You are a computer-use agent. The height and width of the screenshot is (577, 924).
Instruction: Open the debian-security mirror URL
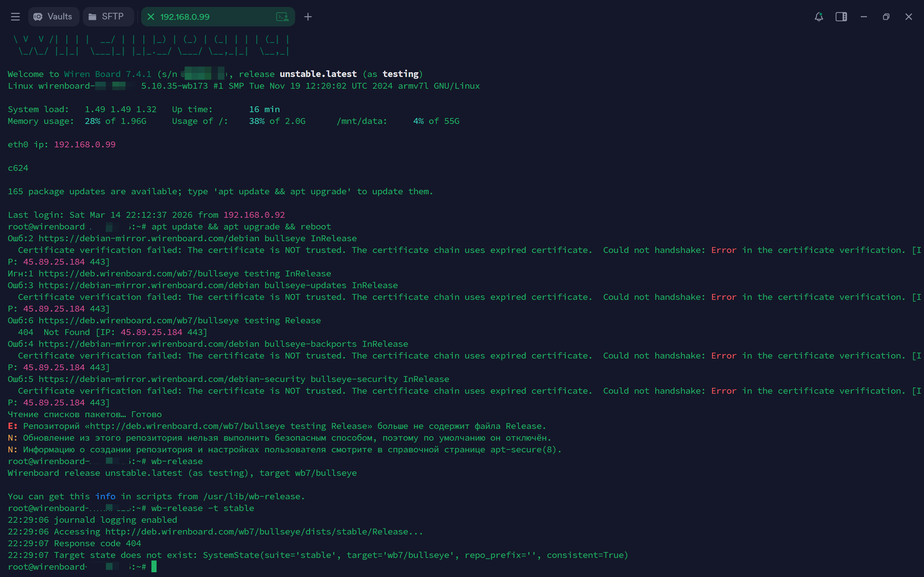(x=172, y=379)
